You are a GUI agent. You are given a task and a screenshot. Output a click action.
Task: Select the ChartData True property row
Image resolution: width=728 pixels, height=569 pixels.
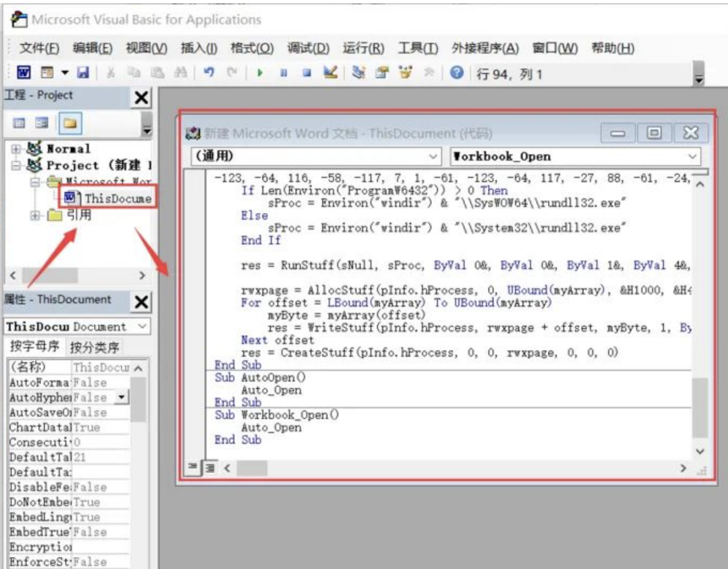click(x=69, y=427)
